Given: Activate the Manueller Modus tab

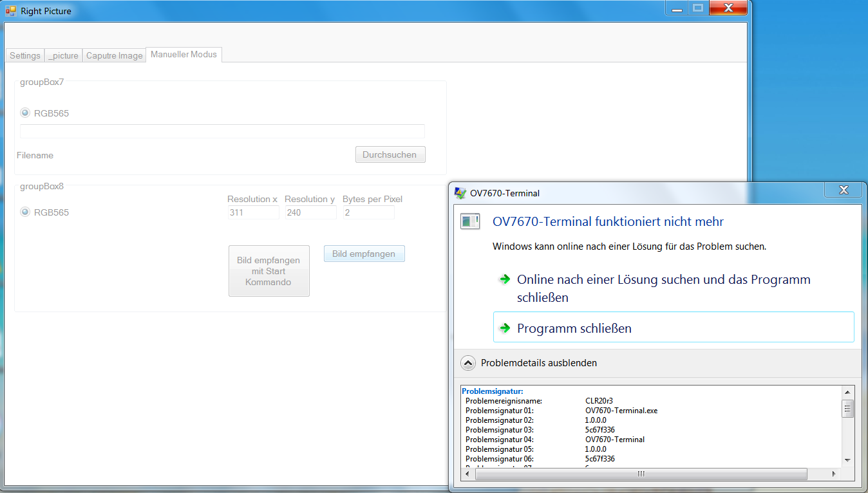Looking at the screenshot, I should (184, 55).
